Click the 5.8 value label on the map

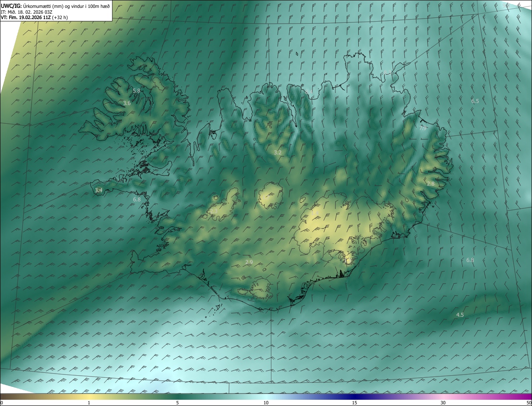pos(136,90)
